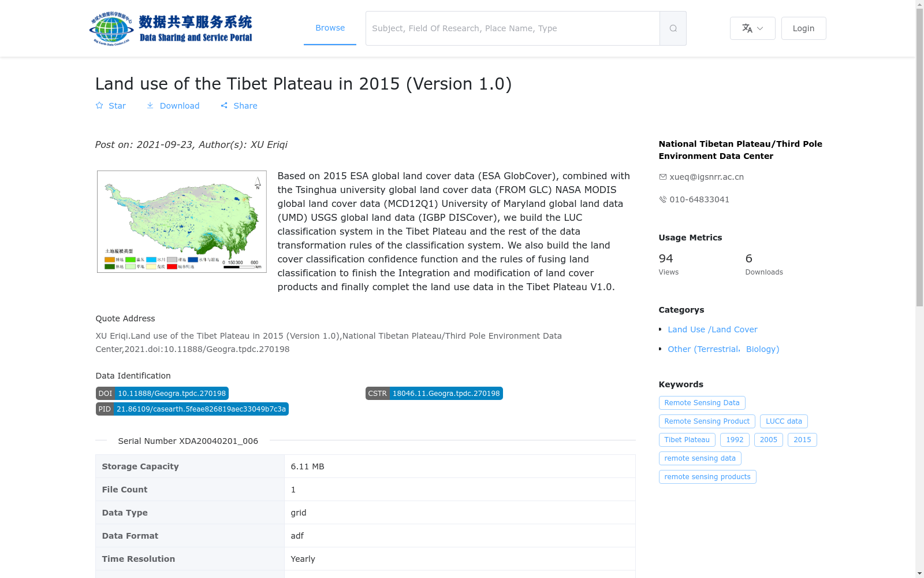The image size is (924, 578).
Task: Click the National Tibetan Plateau Data Center heading
Action: pos(740,150)
